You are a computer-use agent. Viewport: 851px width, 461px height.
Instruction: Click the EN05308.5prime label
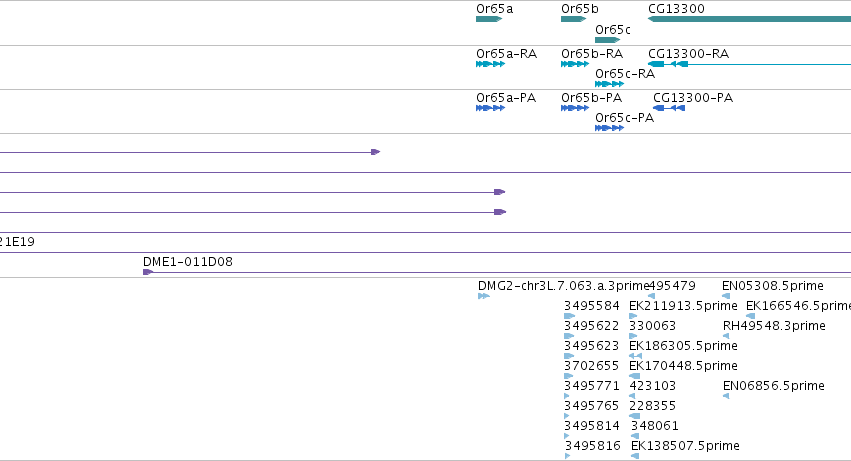(772, 286)
